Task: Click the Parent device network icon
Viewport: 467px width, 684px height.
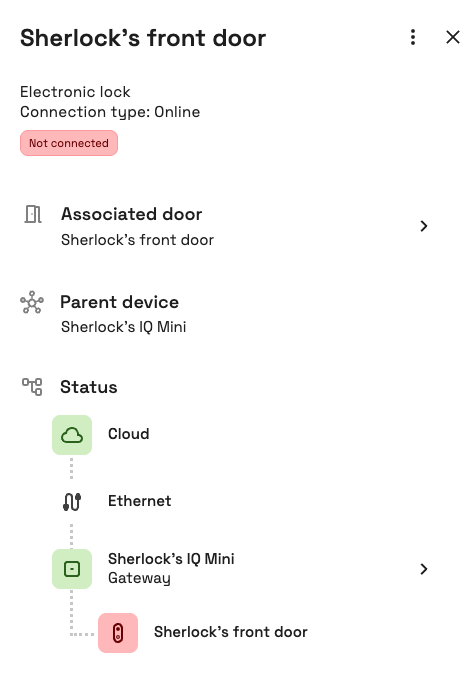Action: [x=32, y=302]
